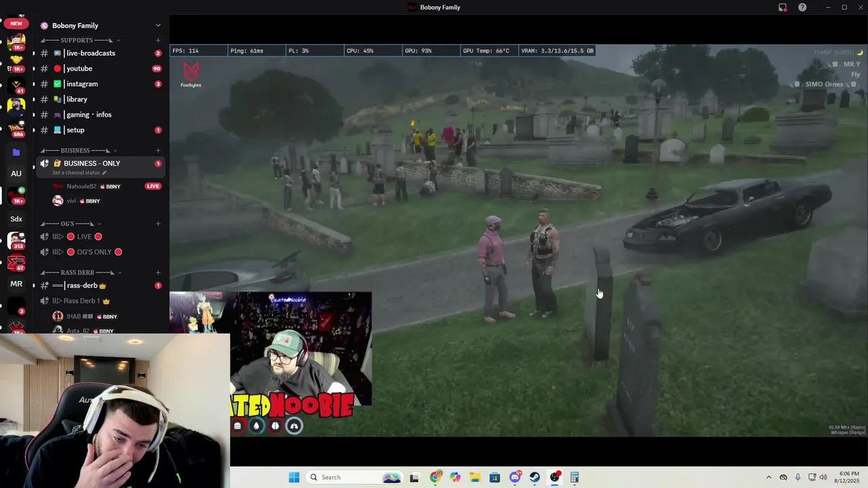Open the Discord help question mark icon
Image resolution: width=868 pixels, height=488 pixels.
pyautogui.click(x=802, y=7)
